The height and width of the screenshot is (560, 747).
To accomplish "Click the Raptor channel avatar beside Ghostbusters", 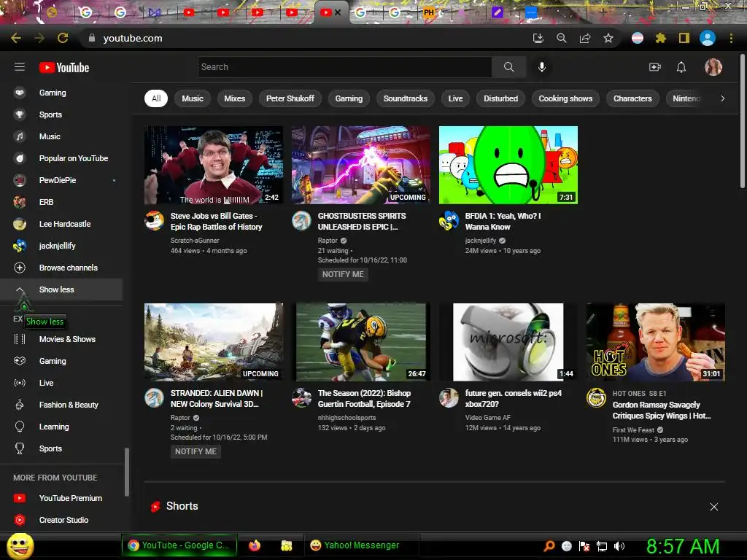I will tap(301, 221).
